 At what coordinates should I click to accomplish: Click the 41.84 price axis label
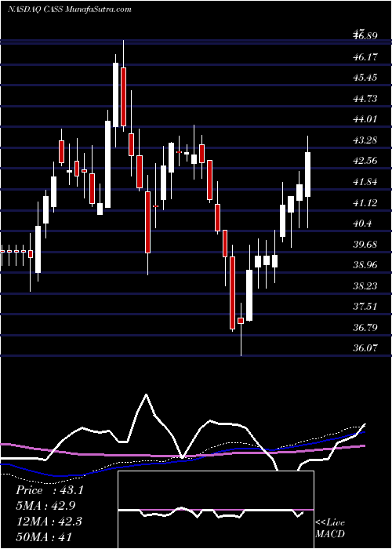[x=366, y=182]
